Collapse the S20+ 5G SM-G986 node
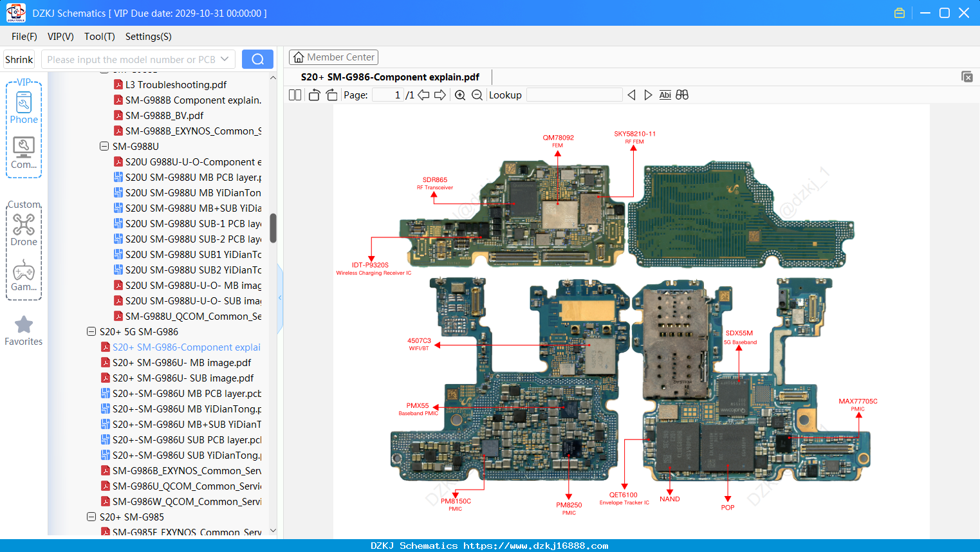Screen dimensions: 980x552 pyautogui.click(x=91, y=331)
